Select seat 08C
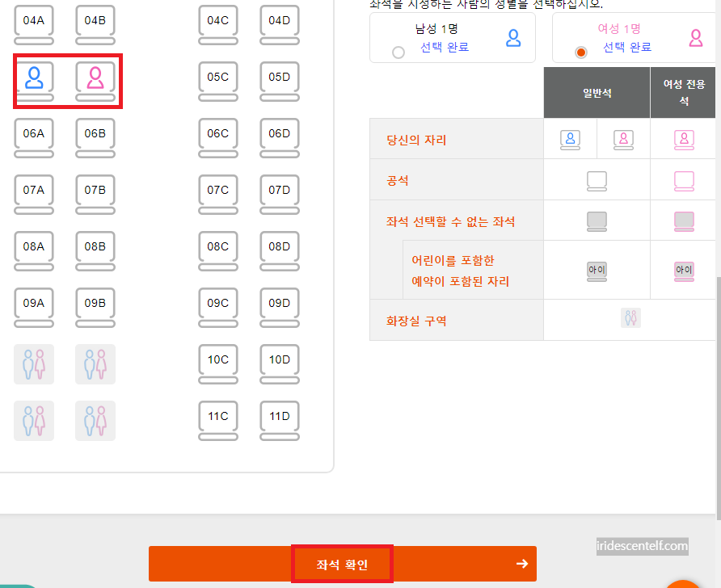The image size is (721, 588). pyautogui.click(x=218, y=251)
